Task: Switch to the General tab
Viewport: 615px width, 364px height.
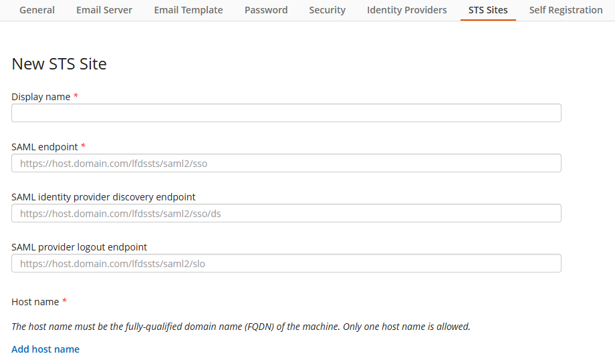Action: 37,10
